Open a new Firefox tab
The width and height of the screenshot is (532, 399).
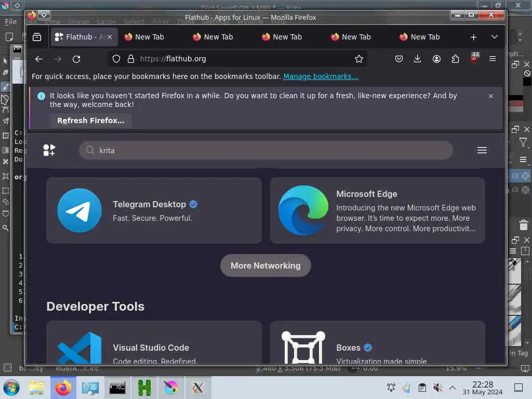coord(474,37)
